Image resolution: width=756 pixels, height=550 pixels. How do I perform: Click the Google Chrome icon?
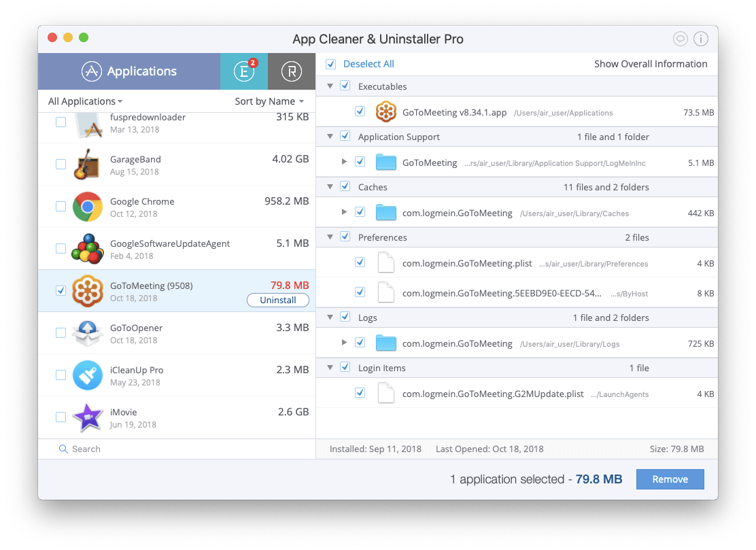tap(87, 206)
